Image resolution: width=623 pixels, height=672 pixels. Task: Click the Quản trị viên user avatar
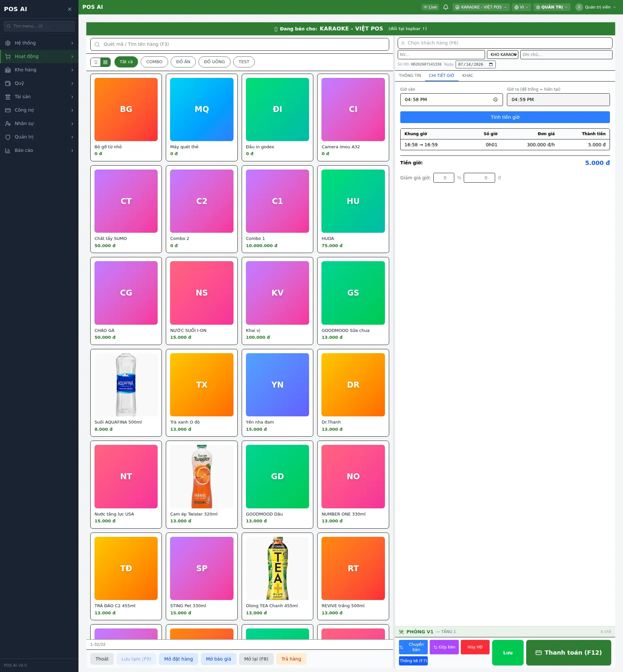(579, 7)
